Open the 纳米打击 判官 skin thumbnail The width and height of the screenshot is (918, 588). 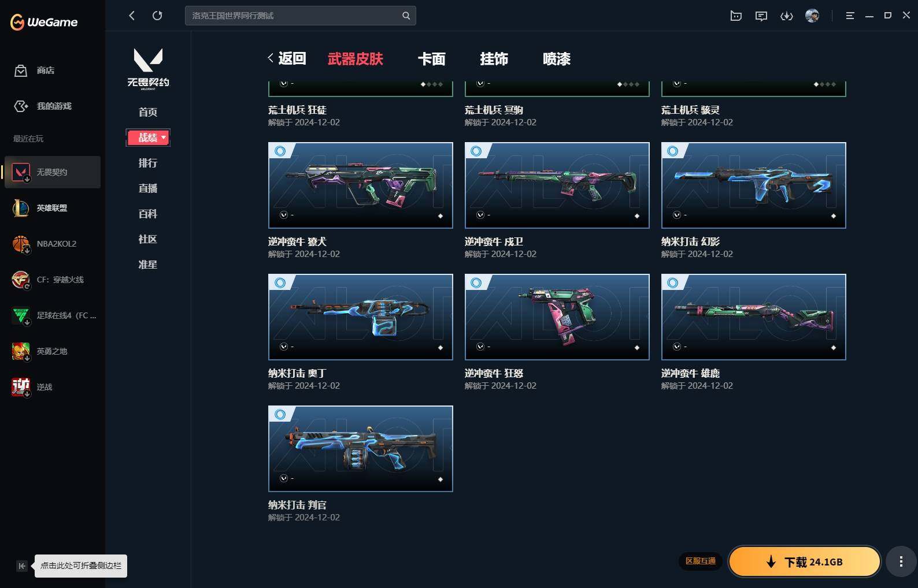[361, 449]
